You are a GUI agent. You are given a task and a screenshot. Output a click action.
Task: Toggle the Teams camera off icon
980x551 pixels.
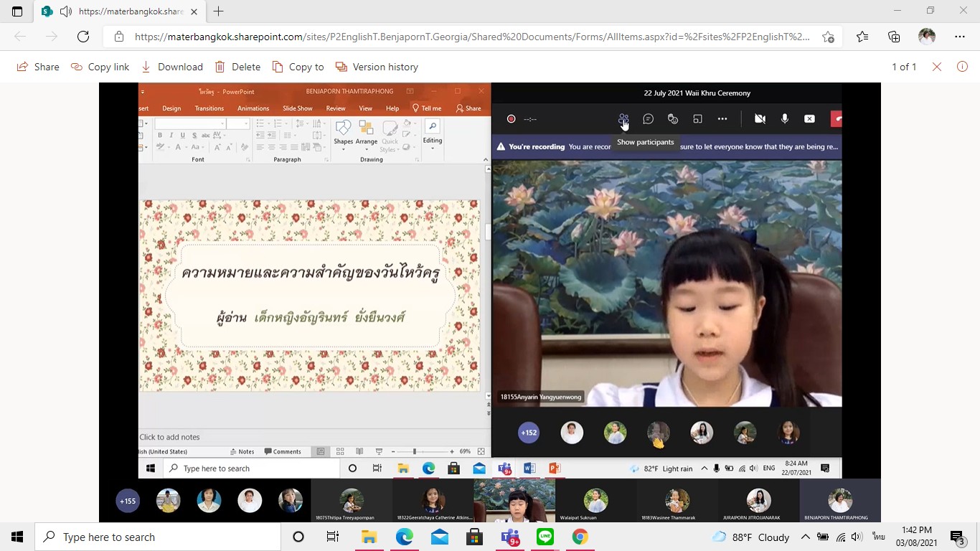(x=760, y=119)
